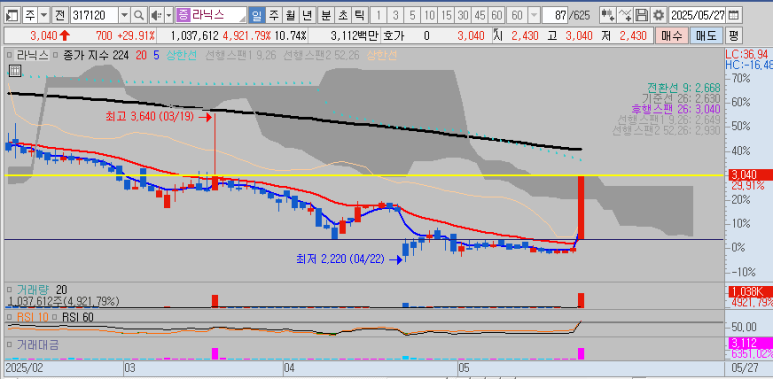The image size is (773, 379).
Task: Save chart with the floppy disk icon
Action: [641, 15]
